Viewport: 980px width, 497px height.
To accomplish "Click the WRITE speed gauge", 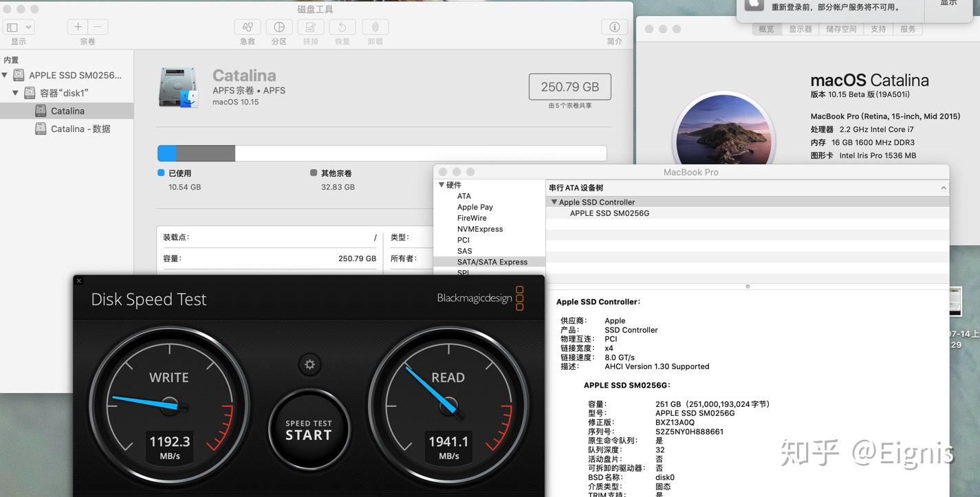I will (169, 406).
